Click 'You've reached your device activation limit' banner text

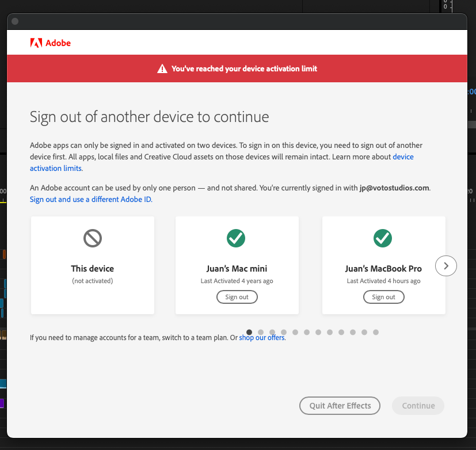point(245,68)
